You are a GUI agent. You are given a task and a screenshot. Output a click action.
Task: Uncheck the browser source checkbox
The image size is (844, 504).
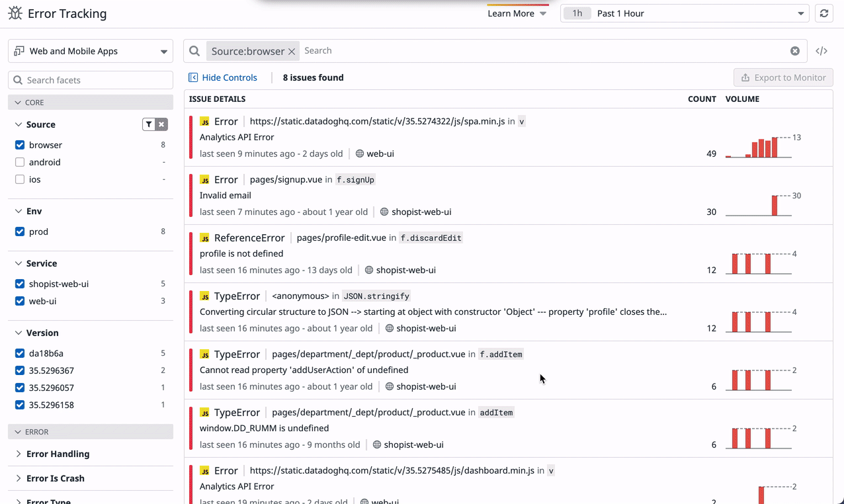[x=20, y=145]
